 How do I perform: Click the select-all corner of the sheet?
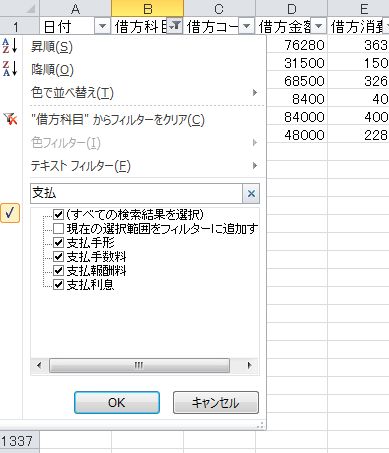coord(19,8)
